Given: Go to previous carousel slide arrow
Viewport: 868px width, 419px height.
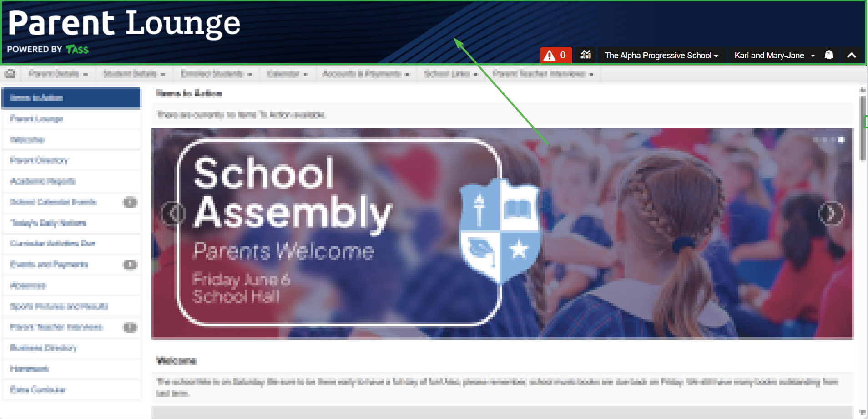Looking at the screenshot, I should [173, 213].
